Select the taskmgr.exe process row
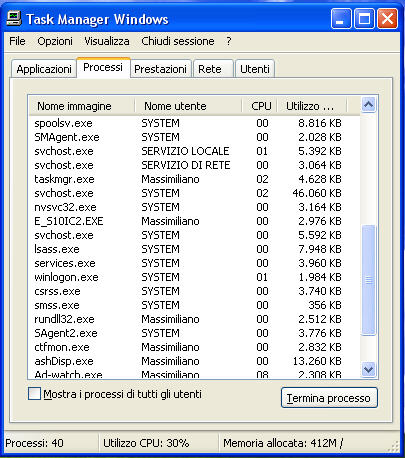This screenshot has height=458, width=405. (x=194, y=179)
